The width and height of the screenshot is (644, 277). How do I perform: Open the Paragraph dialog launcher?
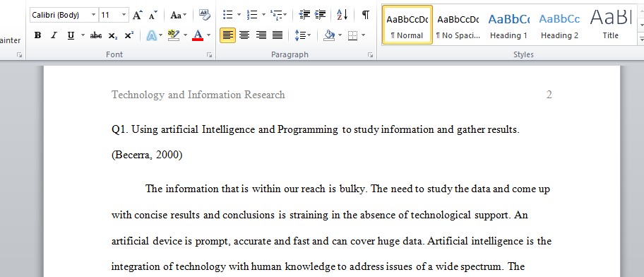(x=370, y=54)
